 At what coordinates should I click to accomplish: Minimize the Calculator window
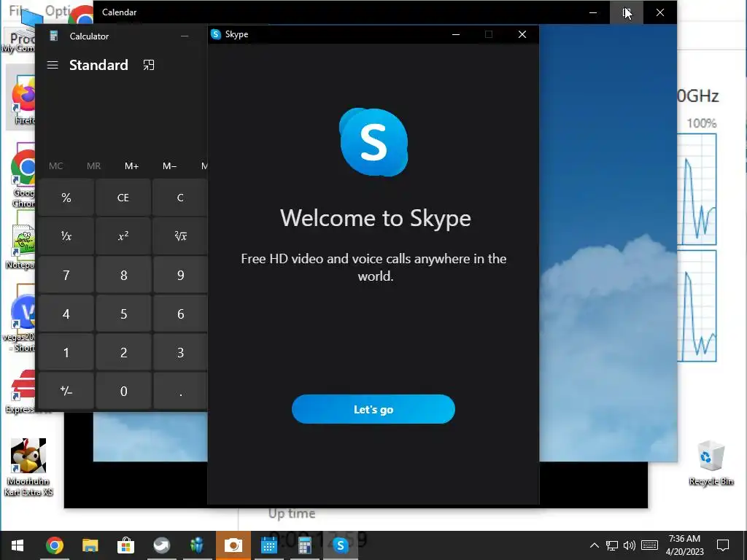pyautogui.click(x=185, y=36)
